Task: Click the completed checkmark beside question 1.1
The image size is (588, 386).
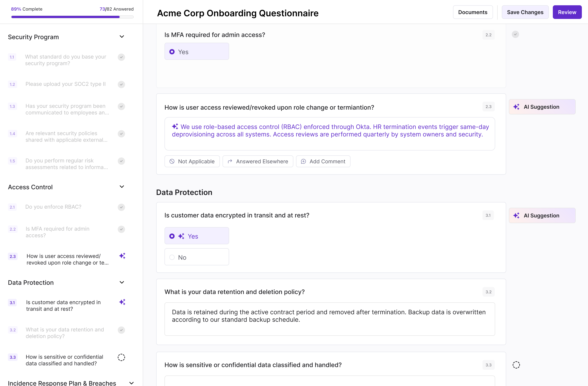Action: (121, 57)
